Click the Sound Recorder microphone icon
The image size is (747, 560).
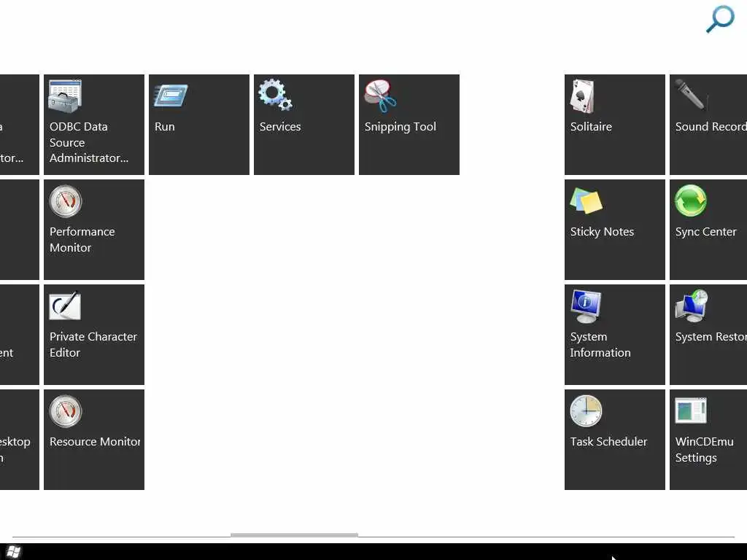click(x=691, y=95)
